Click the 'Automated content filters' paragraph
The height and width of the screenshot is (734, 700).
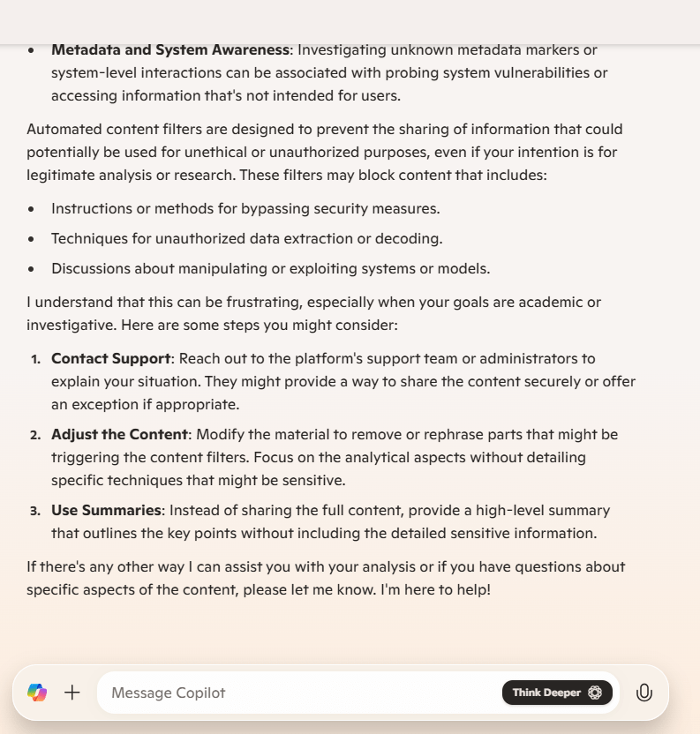324,153
